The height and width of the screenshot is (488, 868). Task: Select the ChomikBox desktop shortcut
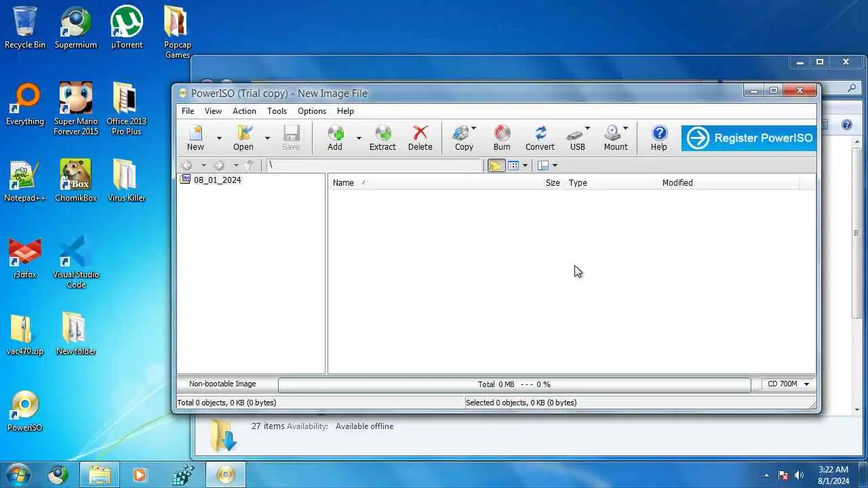pos(76,182)
